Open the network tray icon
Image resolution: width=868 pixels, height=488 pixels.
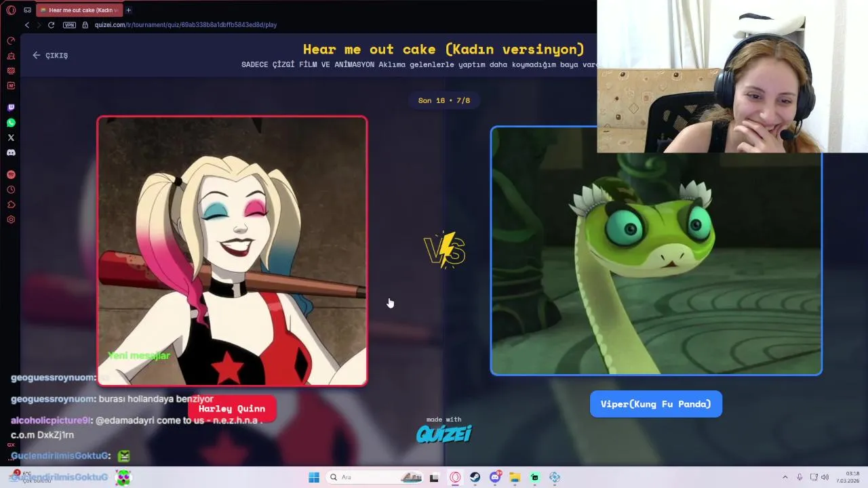point(814,477)
